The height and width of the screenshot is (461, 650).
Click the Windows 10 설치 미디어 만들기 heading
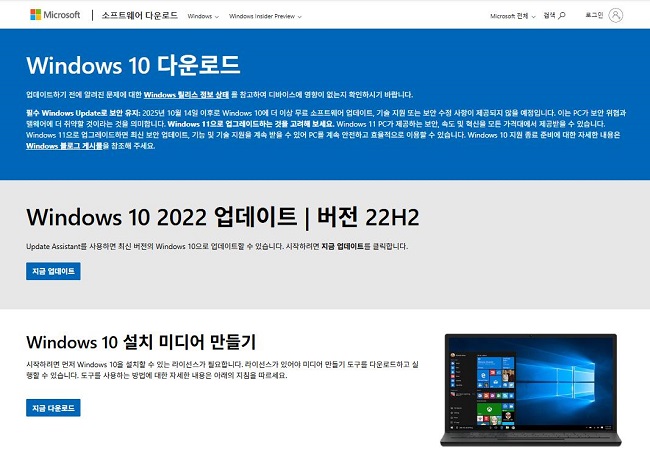(141, 342)
